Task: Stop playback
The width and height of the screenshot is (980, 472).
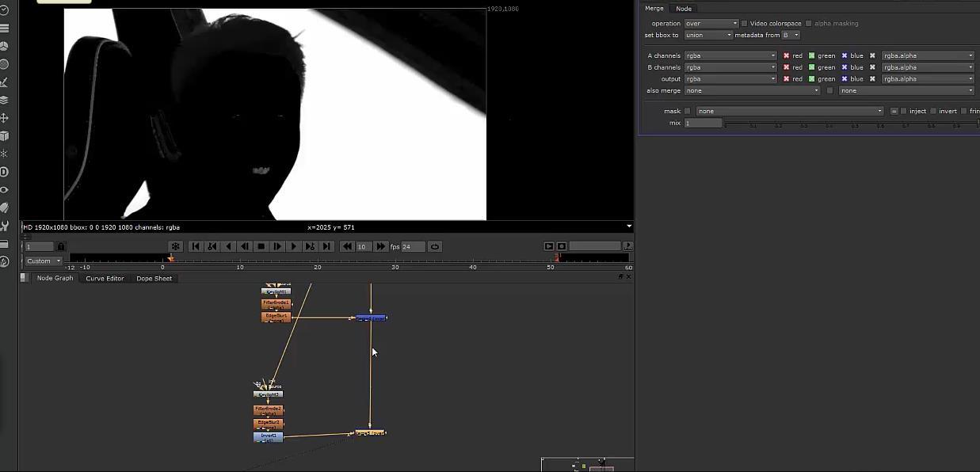Action: [261, 246]
